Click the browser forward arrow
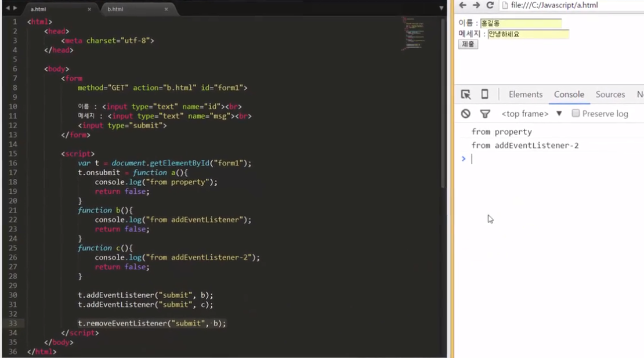This screenshot has height=358, width=644. (x=476, y=5)
